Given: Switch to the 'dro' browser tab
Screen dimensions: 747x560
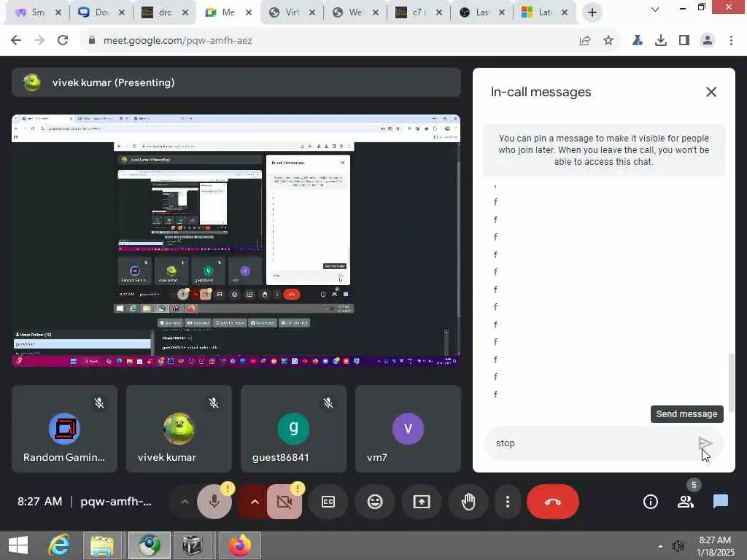Looking at the screenshot, I should point(164,12).
